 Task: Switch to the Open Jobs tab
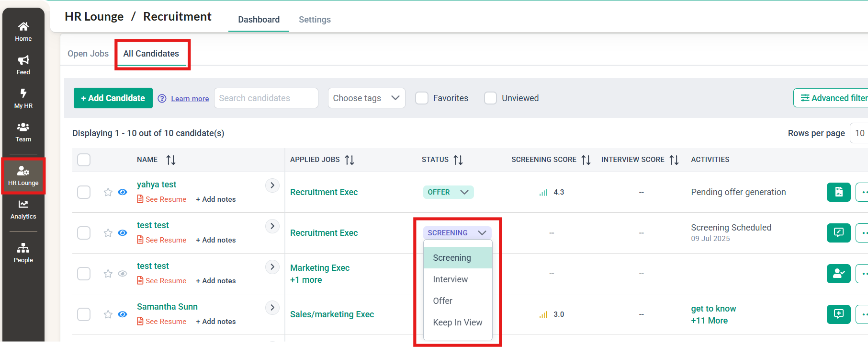click(x=88, y=54)
